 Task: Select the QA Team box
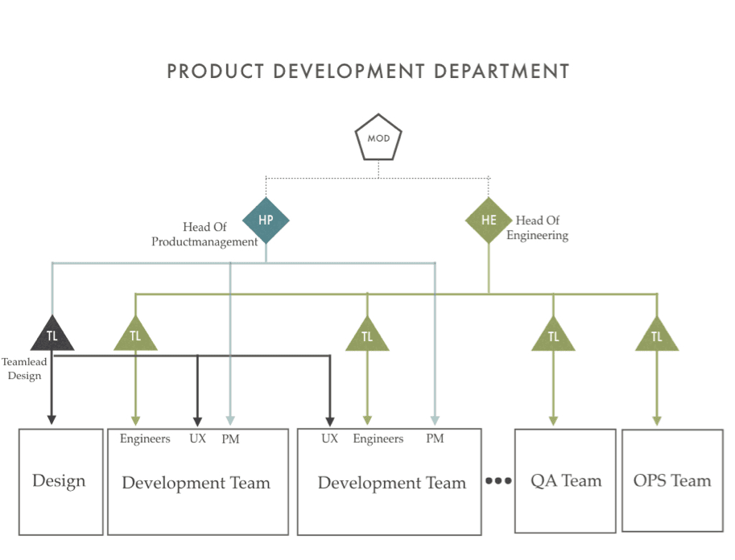565,481
